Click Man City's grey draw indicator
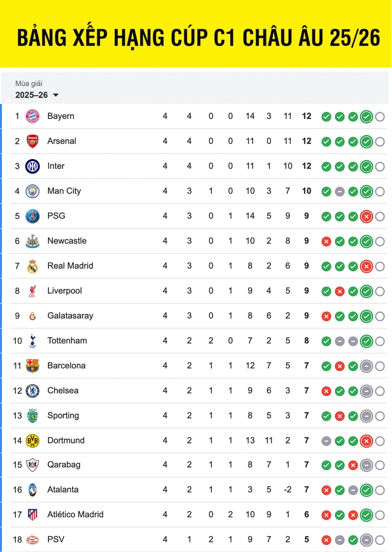Screen dimensions: 392x552 click(340, 191)
